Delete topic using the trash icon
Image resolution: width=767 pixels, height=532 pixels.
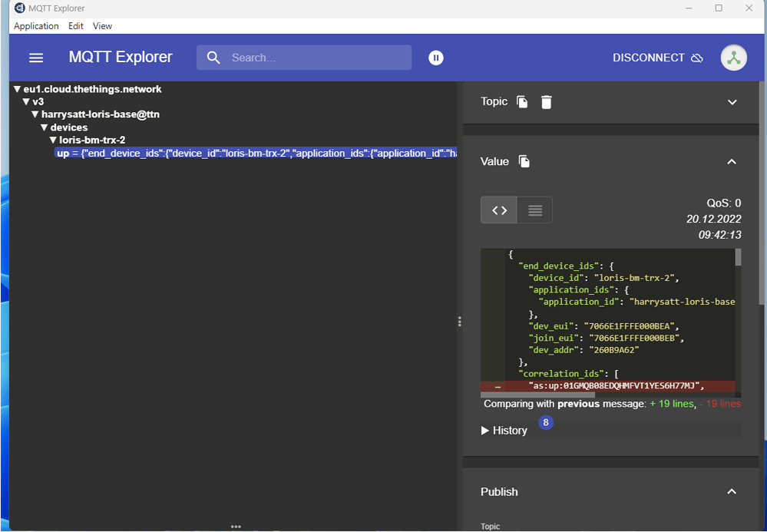(547, 101)
